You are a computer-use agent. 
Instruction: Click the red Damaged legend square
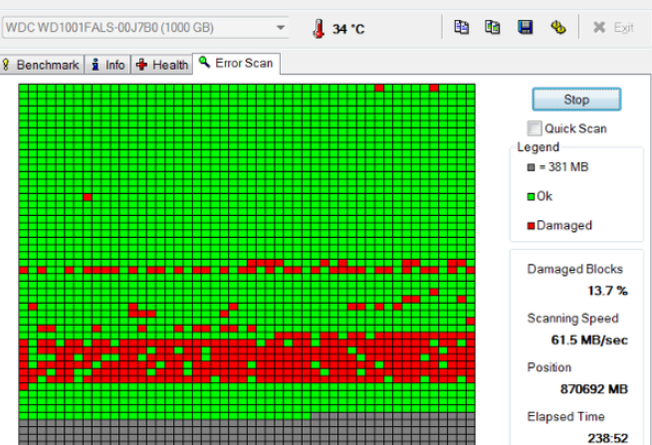[531, 225]
